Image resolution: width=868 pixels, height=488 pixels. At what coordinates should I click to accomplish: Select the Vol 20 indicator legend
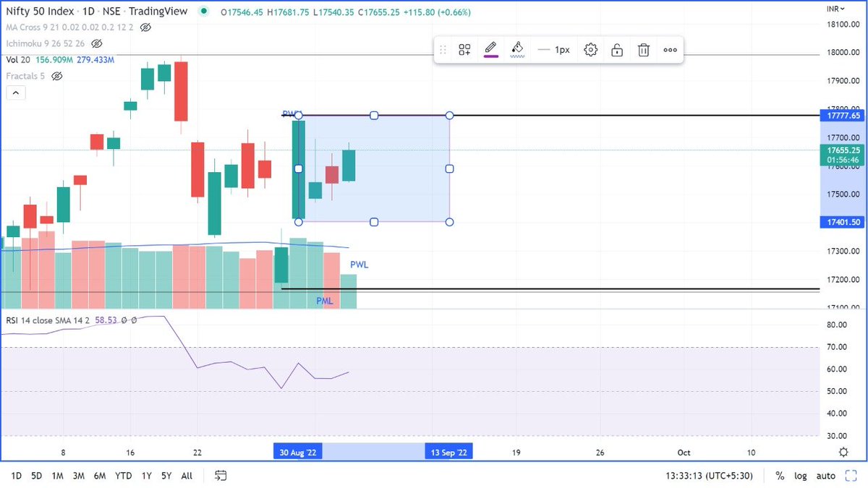tap(20, 60)
